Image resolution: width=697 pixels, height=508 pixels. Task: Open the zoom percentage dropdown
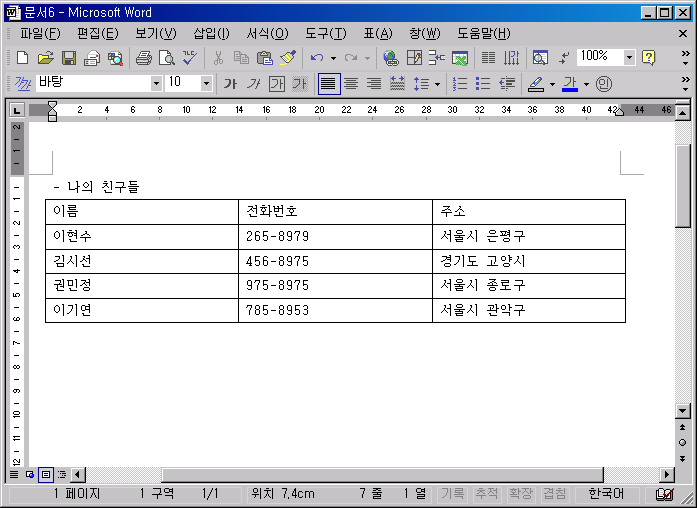629,57
